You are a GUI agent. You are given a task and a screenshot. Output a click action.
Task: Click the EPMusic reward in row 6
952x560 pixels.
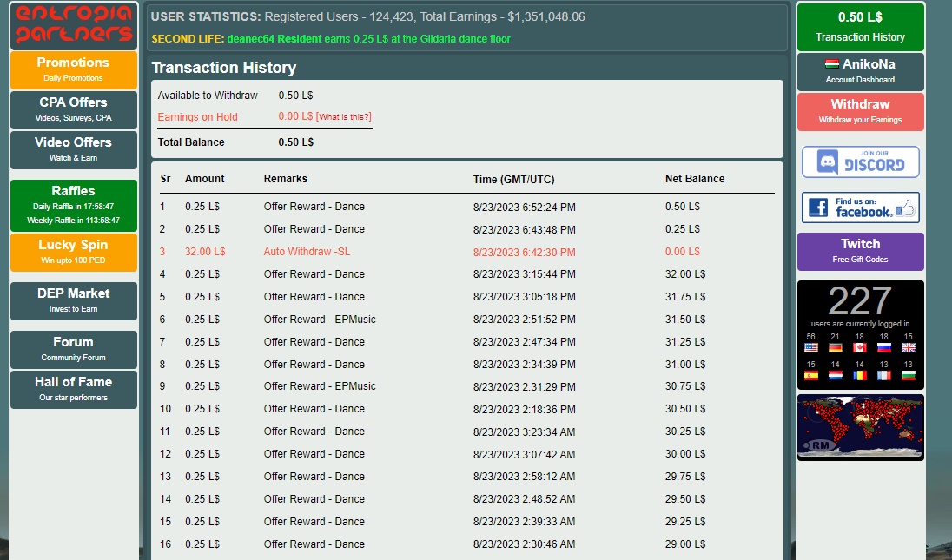[320, 320]
